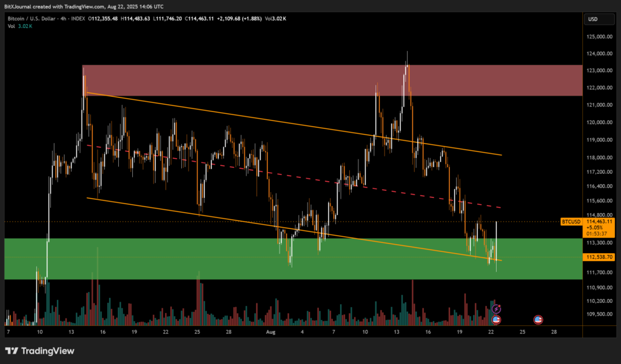Select the 4h interval in chart legend

76,19
